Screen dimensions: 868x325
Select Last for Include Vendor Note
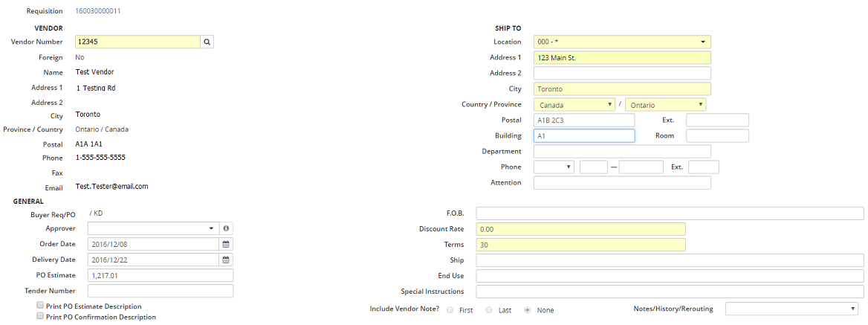tap(489, 310)
